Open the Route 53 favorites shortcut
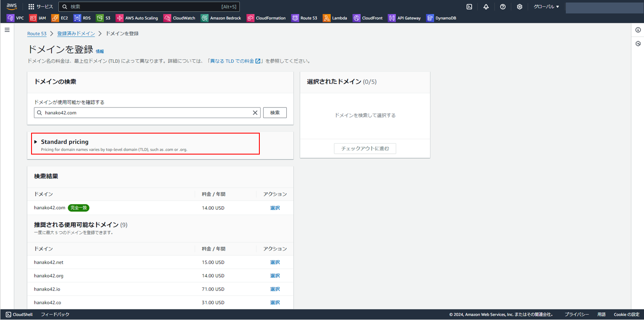The height and width of the screenshot is (320, 644). (x=304, y=18)
